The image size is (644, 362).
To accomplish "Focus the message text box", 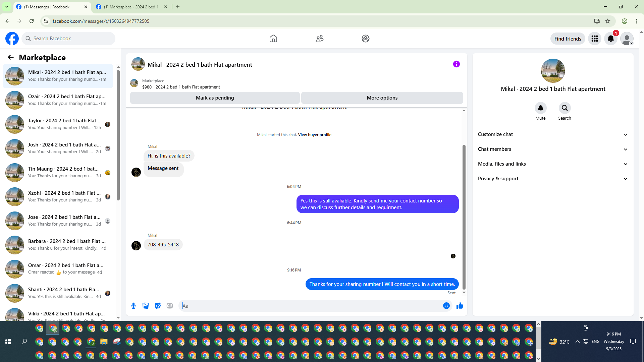I will click(310, 306).
